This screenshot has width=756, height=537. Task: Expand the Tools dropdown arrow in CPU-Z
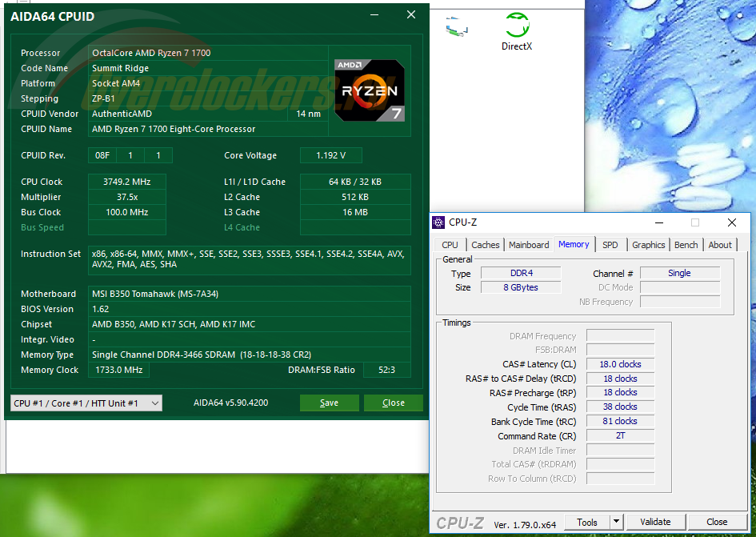[616, 522]
